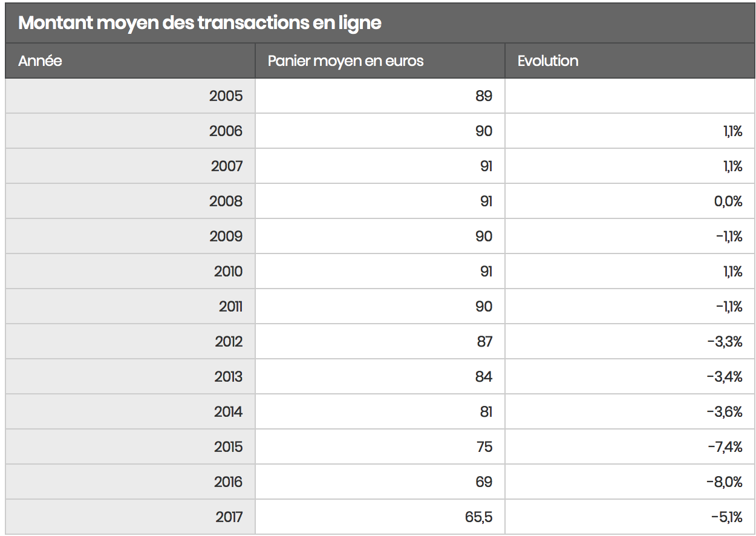The image size is (756, 536).
Task: Click the 2006 year cell
Action: pyautogui.click(x=130, y=131)
